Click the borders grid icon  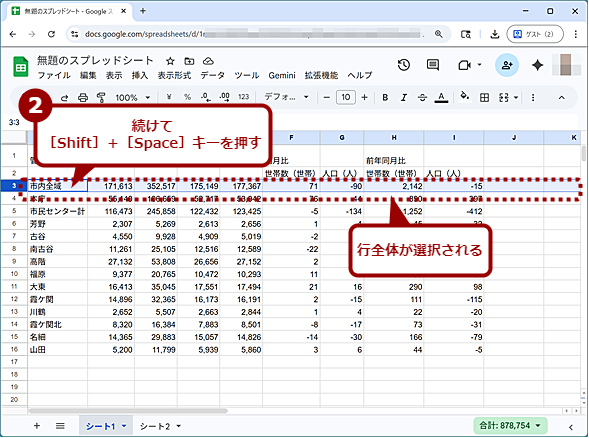coord(485,98)
